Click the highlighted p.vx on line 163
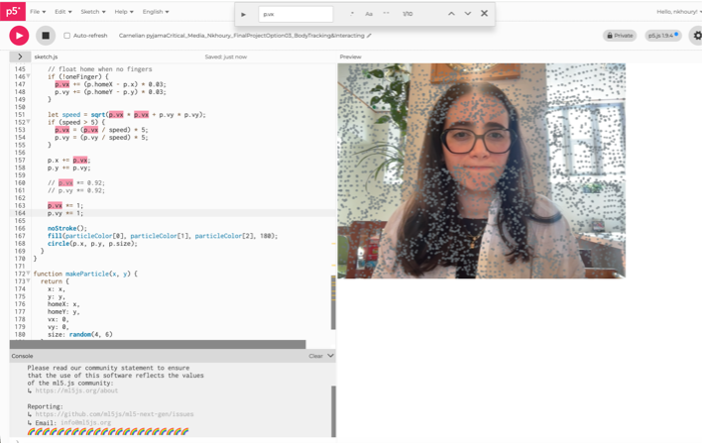Image resolution: width=705 pixels, height=446 pixels. 55,205
